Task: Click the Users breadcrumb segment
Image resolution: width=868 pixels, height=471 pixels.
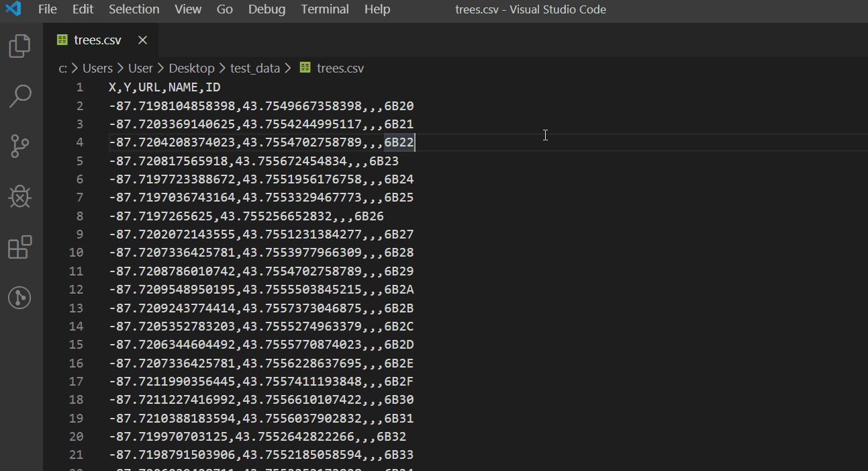Action: click(97, 68)
